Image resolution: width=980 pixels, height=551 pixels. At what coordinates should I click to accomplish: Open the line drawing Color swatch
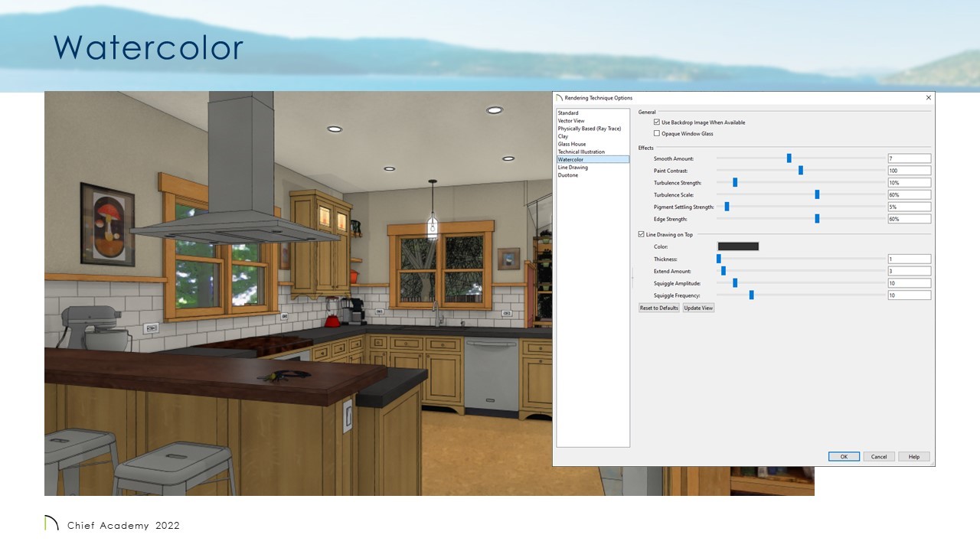pos(737,246)
